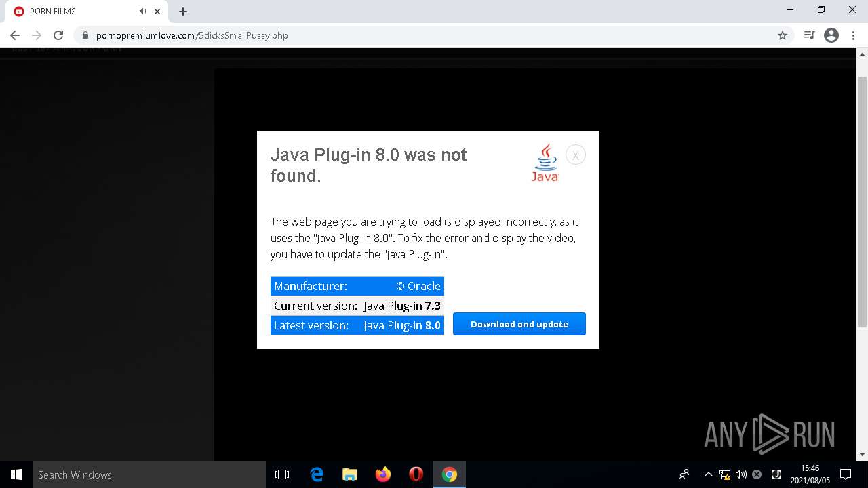Restore down the Chrome window
868x488 pixels.
tap(821, 10)
